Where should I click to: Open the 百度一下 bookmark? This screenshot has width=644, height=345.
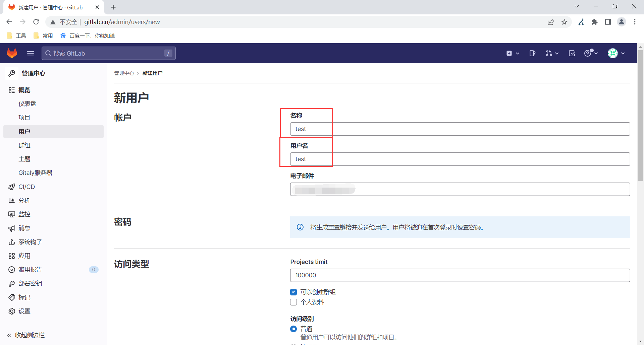click(x=88, y=36)
